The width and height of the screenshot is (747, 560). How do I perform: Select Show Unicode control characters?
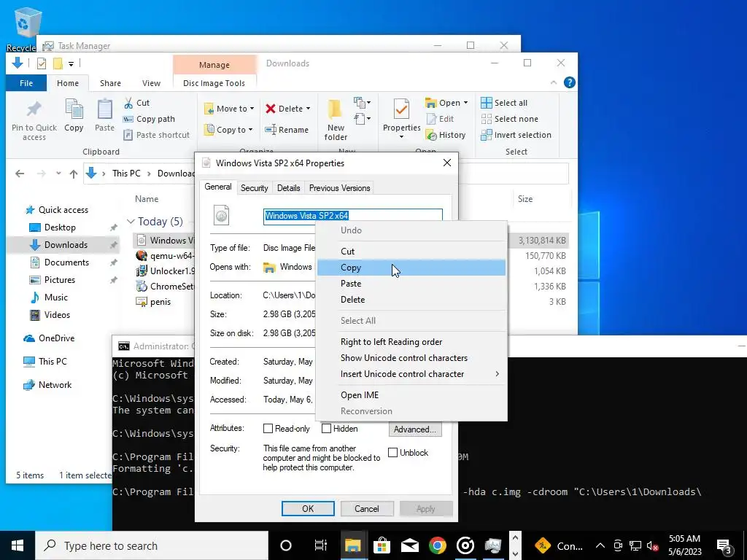411,358
